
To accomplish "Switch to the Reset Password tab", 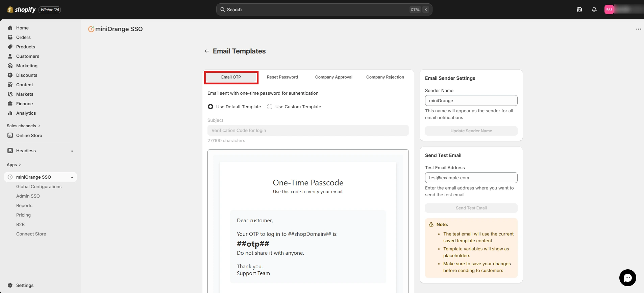I will [x=282, y=77].
